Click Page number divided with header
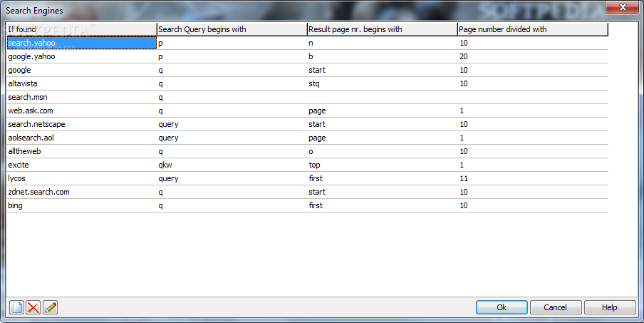The height and width of the screenshot is (323, 644). point(533,29)
